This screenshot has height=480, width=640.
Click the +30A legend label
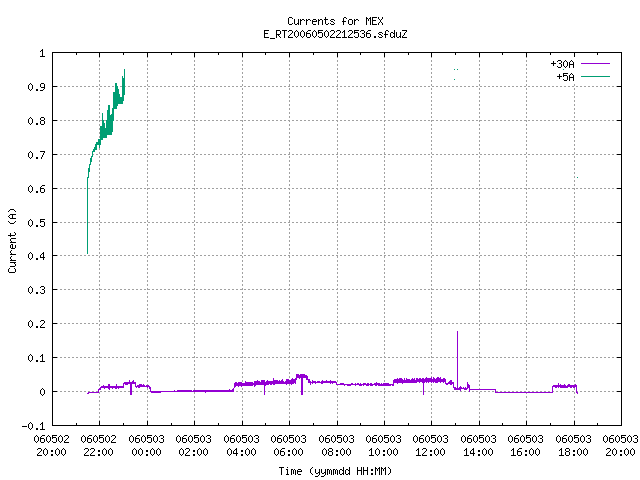562,64
